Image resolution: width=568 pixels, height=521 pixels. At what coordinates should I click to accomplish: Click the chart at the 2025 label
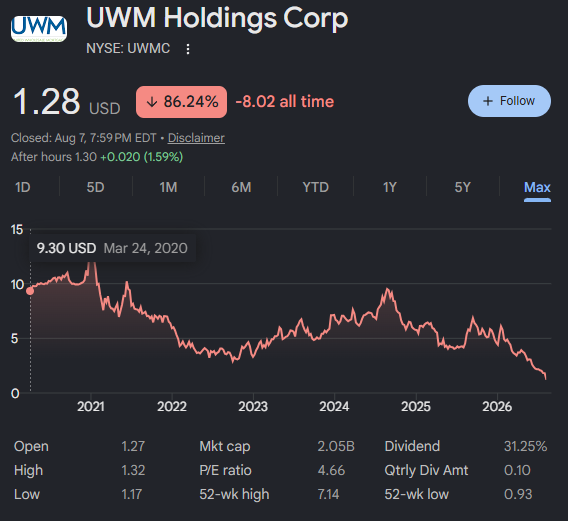(x=416, y=407)
